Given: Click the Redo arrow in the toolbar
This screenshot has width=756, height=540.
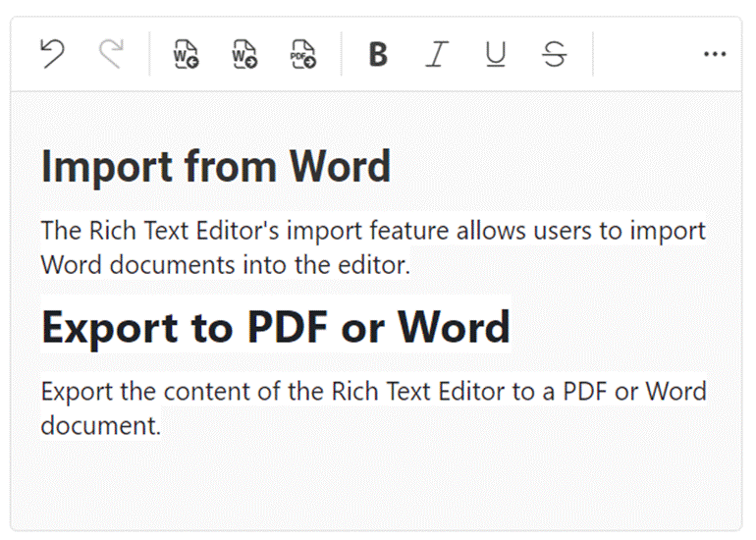Looking at the screenshot, I should coord(111,54).
